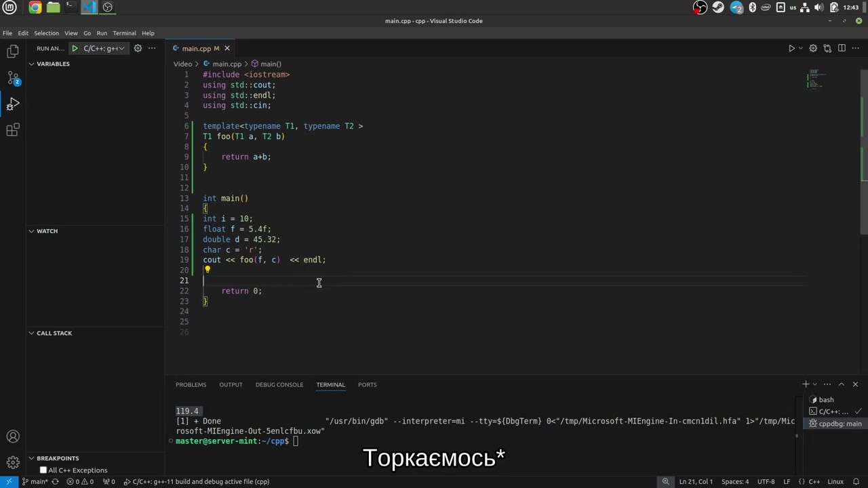
Task: Collapse the WATCH section
Action: point(47,231)
